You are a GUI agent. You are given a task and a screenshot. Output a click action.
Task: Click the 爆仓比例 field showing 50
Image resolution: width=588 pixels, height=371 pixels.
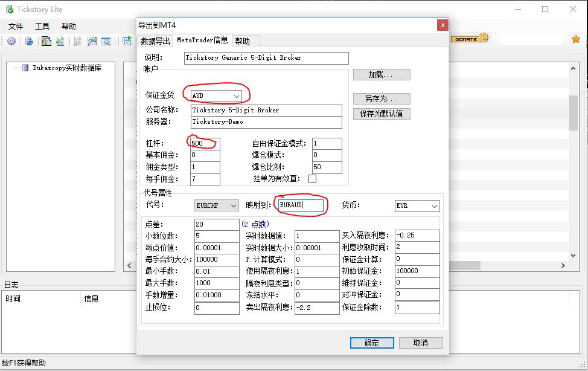[327, 167]
